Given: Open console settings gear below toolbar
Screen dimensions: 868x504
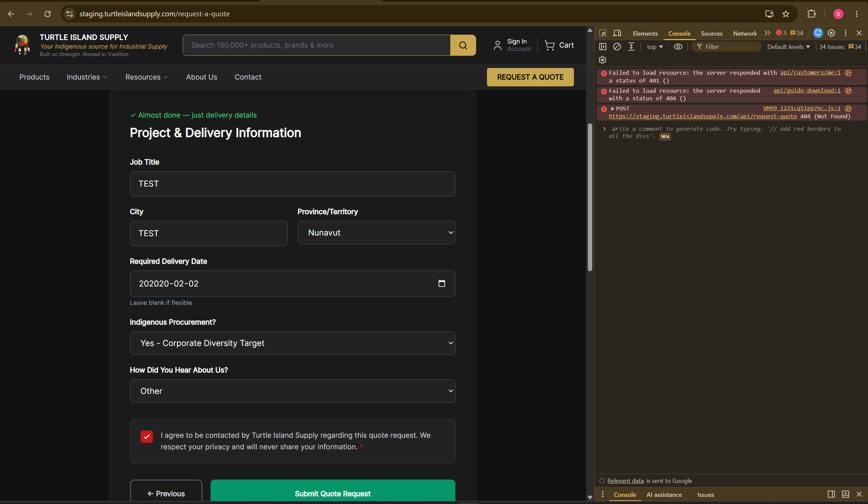Looking at the screenshot, I should point(602,59).
